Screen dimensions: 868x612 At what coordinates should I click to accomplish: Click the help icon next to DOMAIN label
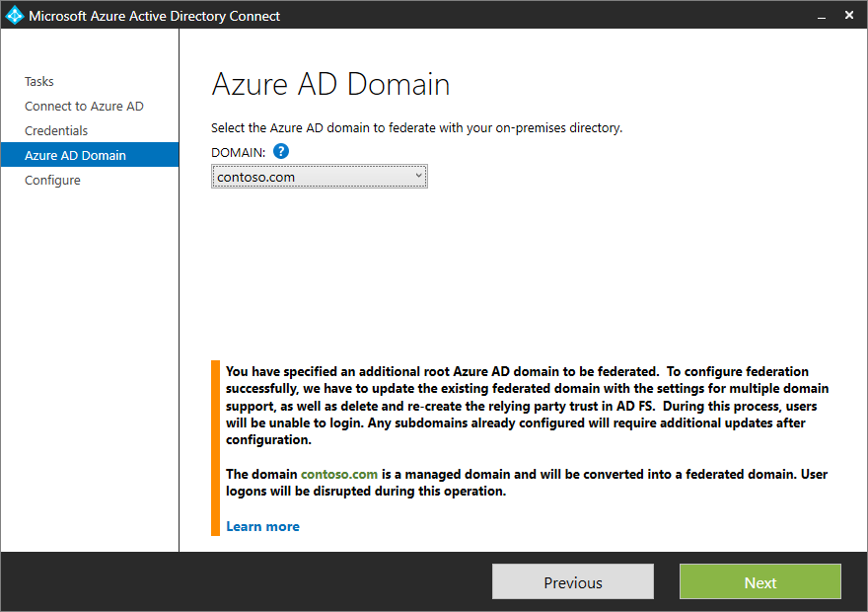[280, 151]
